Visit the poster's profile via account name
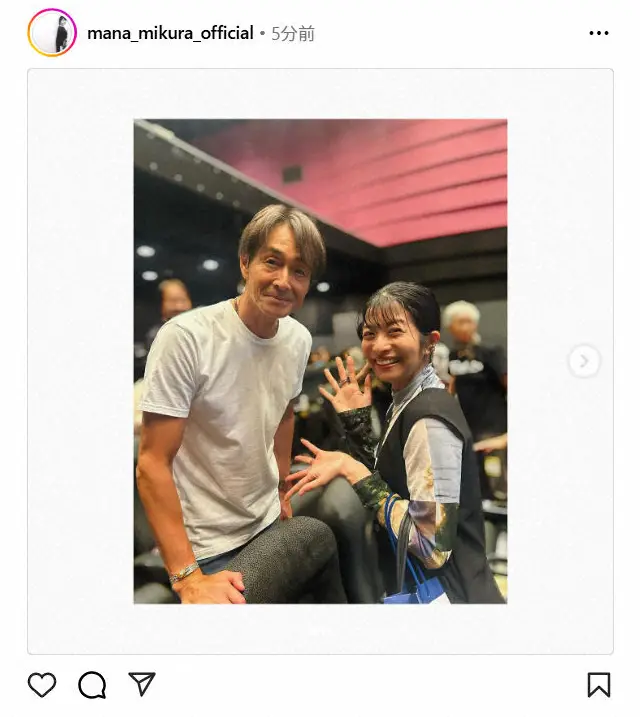This screenshot has height=717, width=640. click(x=170, y=33)
